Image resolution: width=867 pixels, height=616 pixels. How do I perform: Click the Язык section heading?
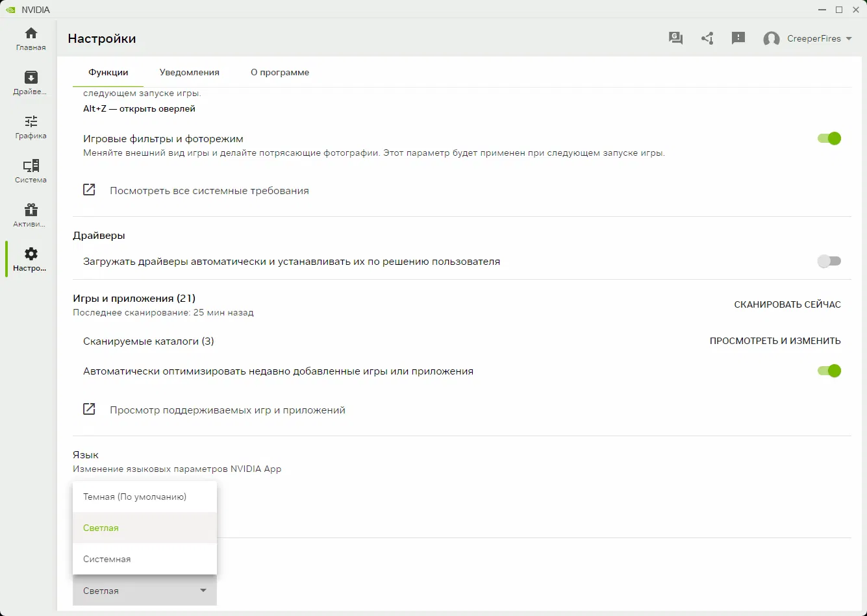pos(86,455)
